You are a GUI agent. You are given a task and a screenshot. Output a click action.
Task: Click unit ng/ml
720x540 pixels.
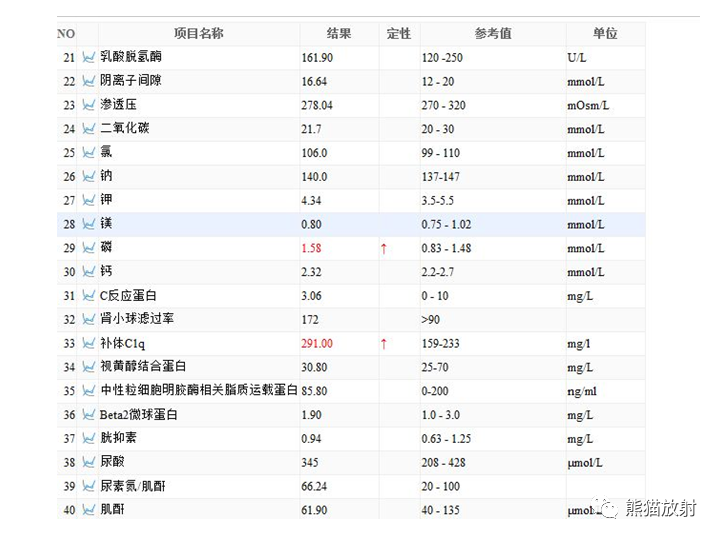[582, 391]
